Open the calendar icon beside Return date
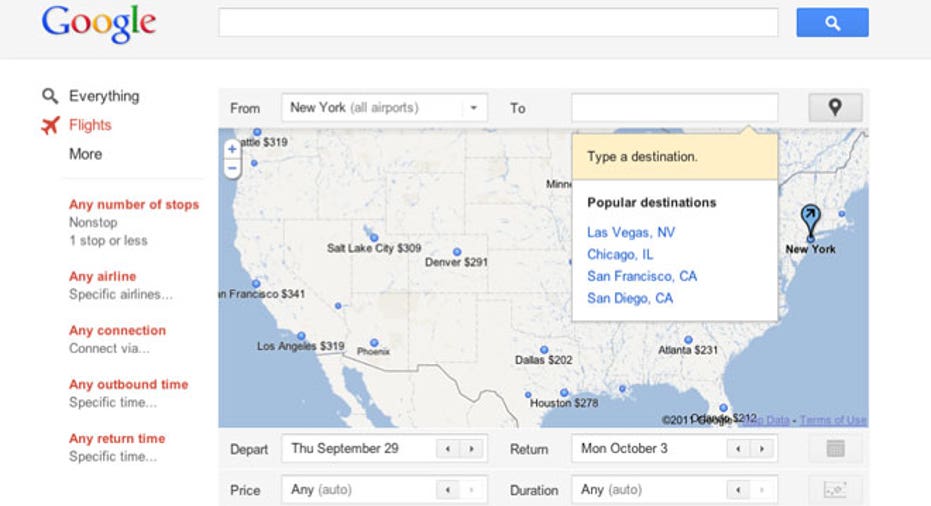This screenshot has height=506, width=931. (x=835, y=448)
